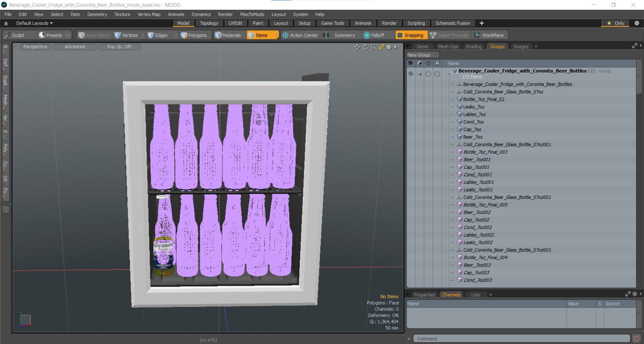Click the render camera column header icon
This screenshot has height=344, width=644.
click(420, 63)
